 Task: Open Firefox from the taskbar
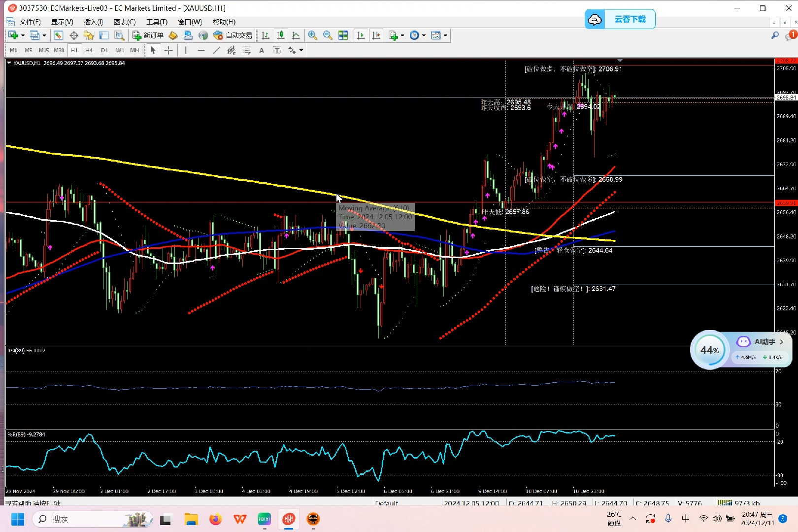pos(215,519)
